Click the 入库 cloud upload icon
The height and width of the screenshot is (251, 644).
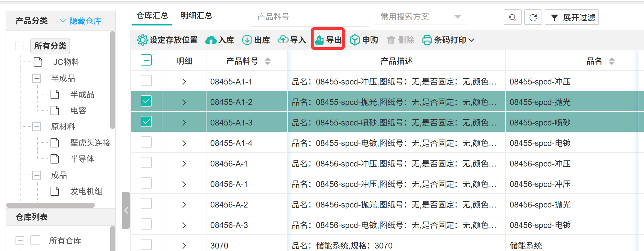(211, 40)
